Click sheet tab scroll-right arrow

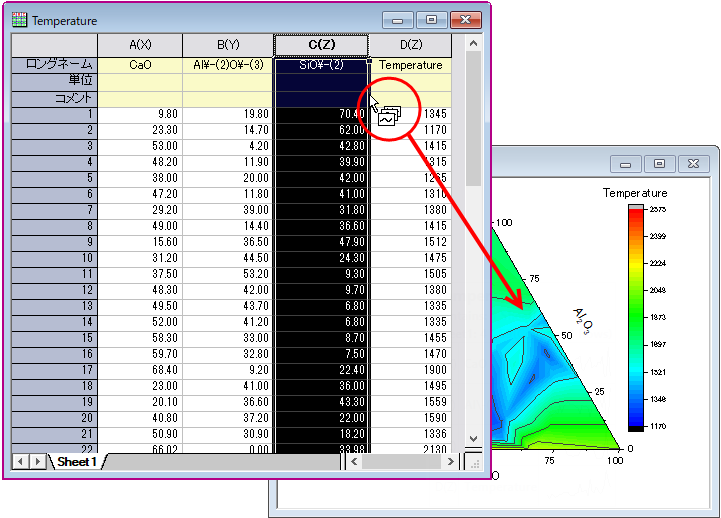38,461
